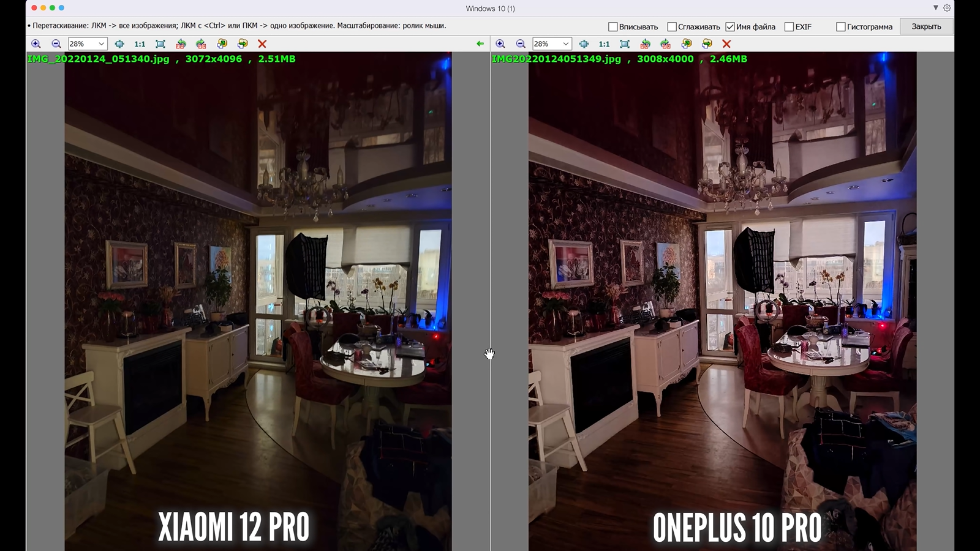Click the Xiaomi 12 Pro photo

click(258, 301)
